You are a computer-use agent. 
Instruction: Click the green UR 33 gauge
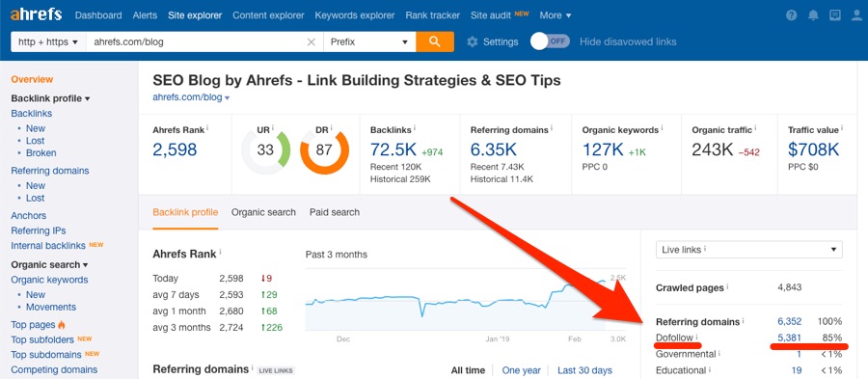click(x=266, y=150)
